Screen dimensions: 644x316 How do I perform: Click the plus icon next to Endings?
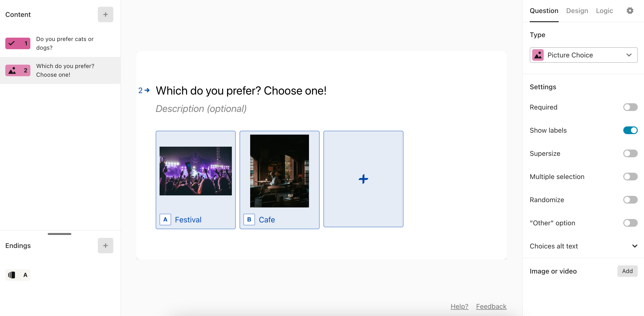coord(105,245)
